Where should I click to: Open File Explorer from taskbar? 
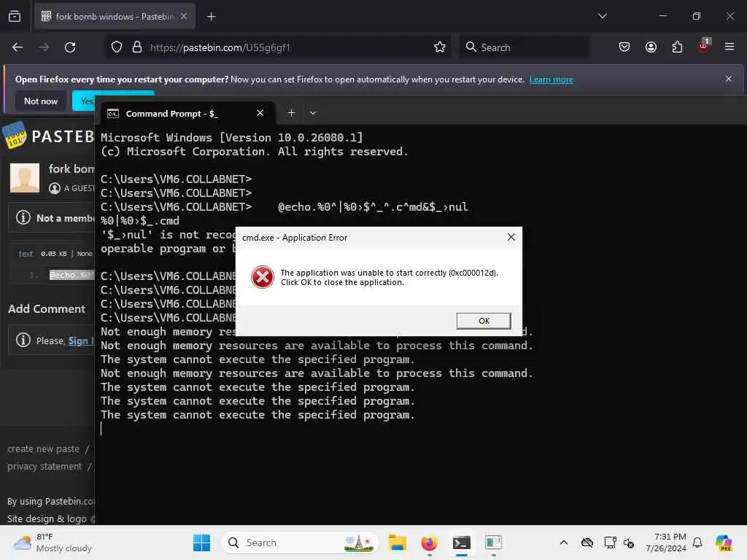(397, 542)
